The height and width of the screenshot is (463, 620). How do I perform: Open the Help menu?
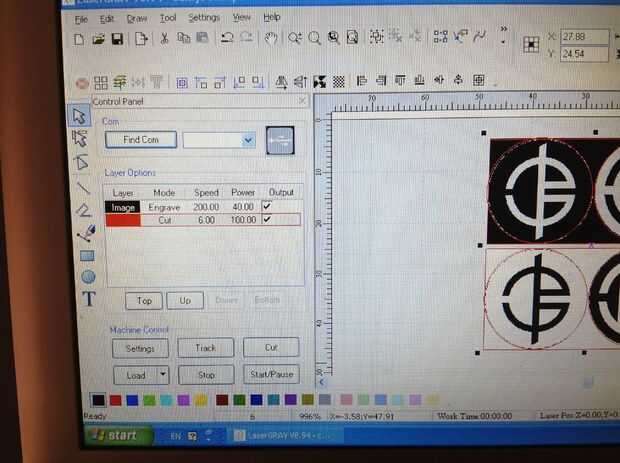click(x=272, y=17)
